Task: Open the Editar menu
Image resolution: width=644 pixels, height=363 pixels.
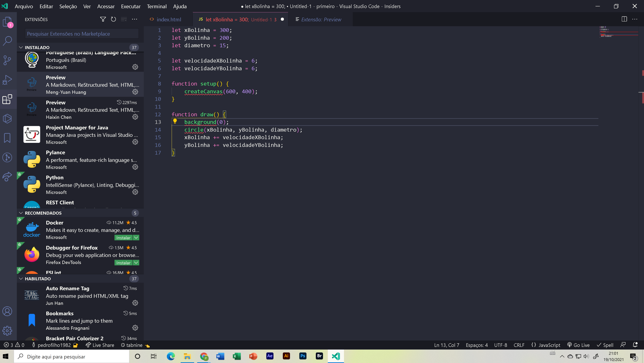Action: 46,6
